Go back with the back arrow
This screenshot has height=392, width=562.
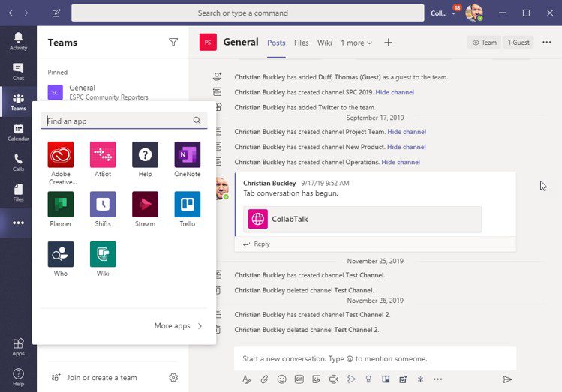(11, 13)
